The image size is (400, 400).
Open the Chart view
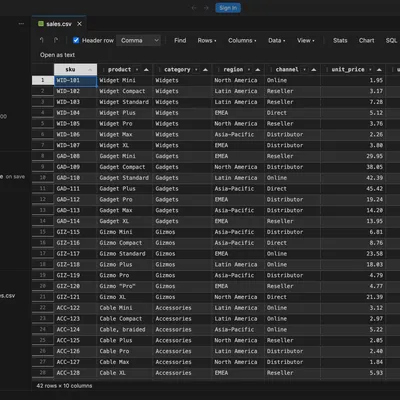coord(366,40)
